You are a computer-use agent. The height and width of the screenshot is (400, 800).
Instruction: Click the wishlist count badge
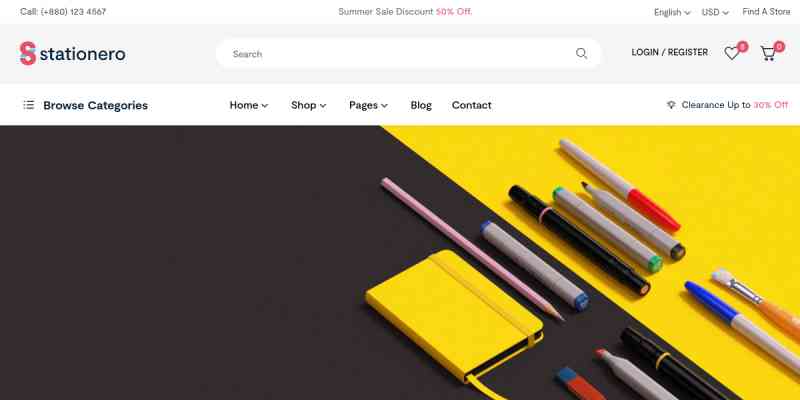[x=742, y=46]
